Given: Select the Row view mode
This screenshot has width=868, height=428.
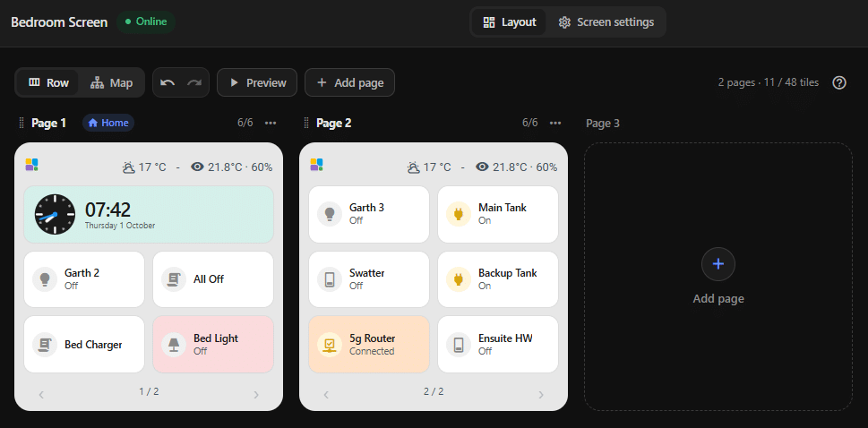Looking at the screenshot, I should coord(48,82).
